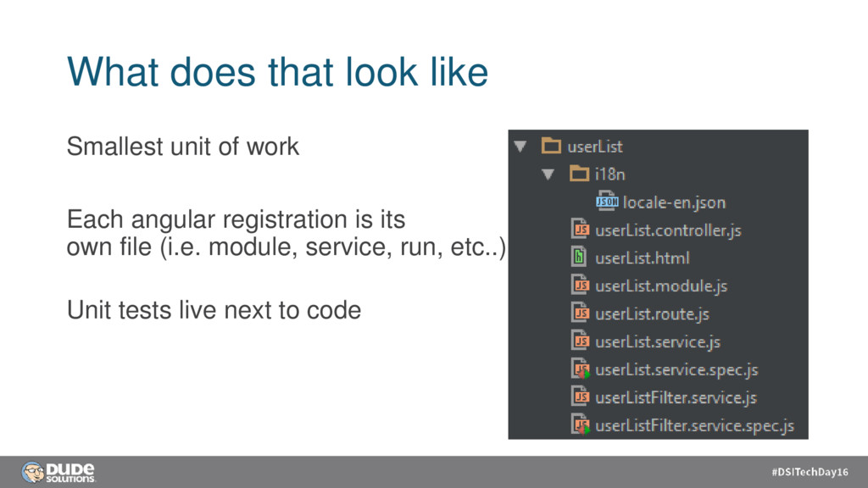The image size is (868, 488).
Task: Open userList.service.js file
Action: tap(658, 342)
